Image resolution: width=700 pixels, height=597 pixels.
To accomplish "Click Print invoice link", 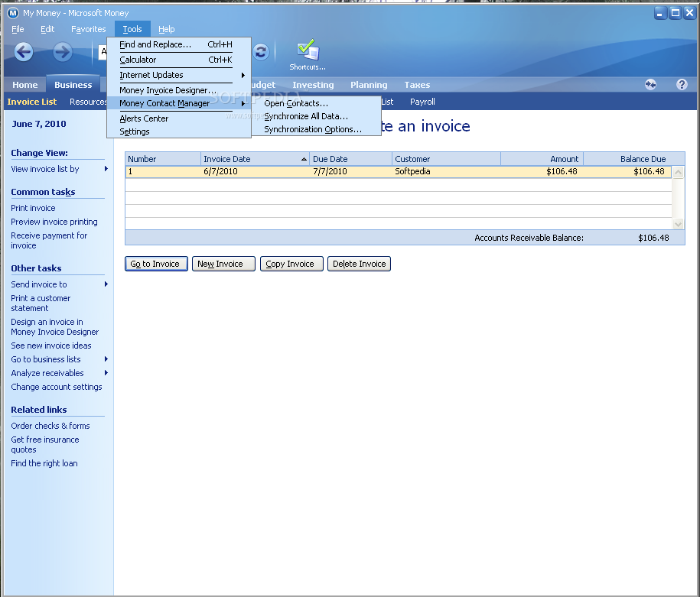I will click(33, 208).
